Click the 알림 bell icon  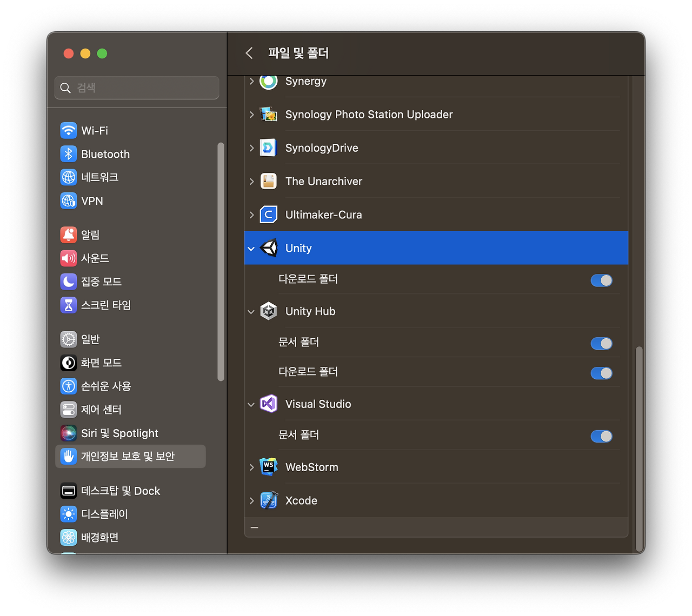coord(69,235)
